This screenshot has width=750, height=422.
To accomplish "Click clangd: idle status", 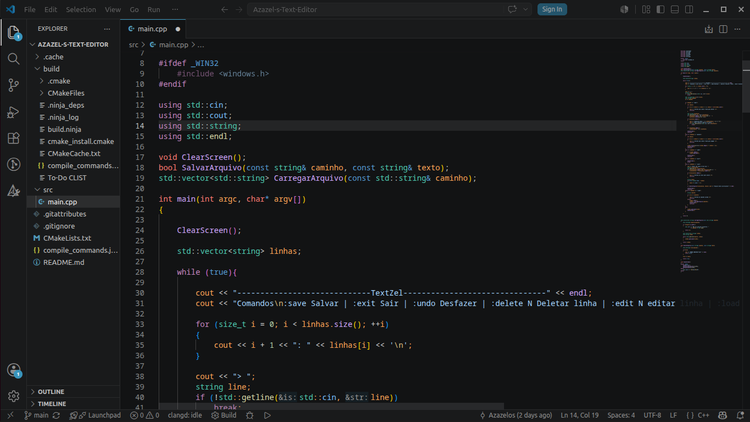I will point(185,415).
